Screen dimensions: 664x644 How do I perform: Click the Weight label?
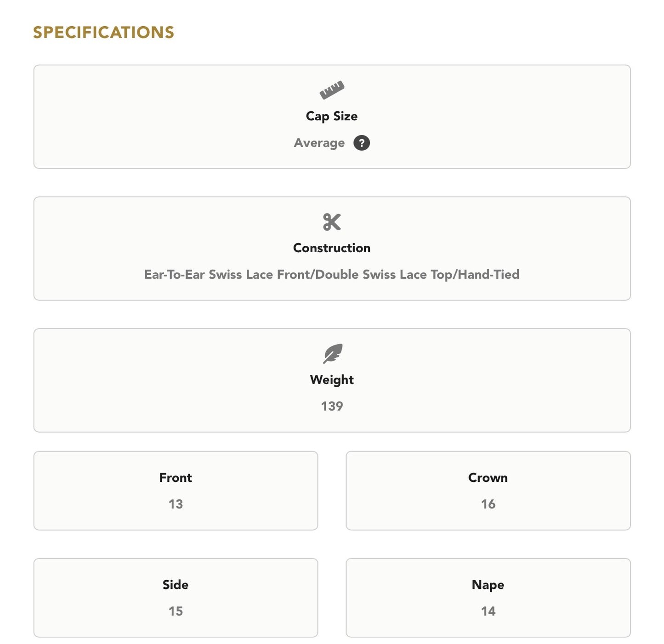click(x=332, y=380)
